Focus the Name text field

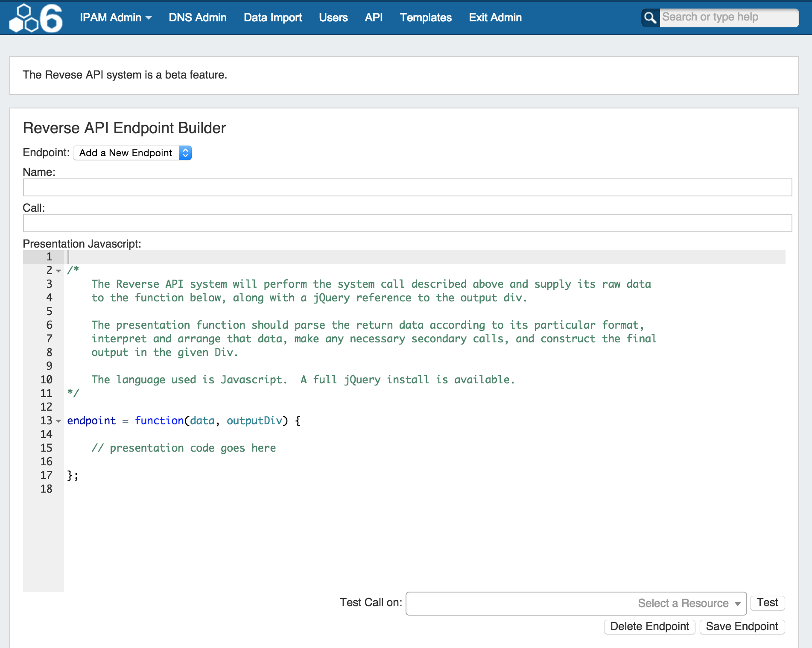pyautogui.click(x=407, y=187)
